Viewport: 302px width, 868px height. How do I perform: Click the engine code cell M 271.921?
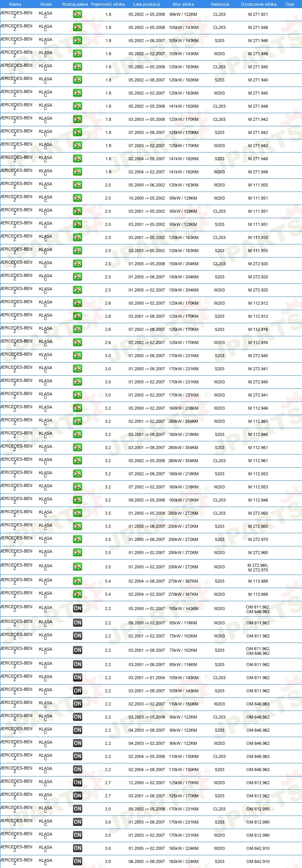pos(258,14)
